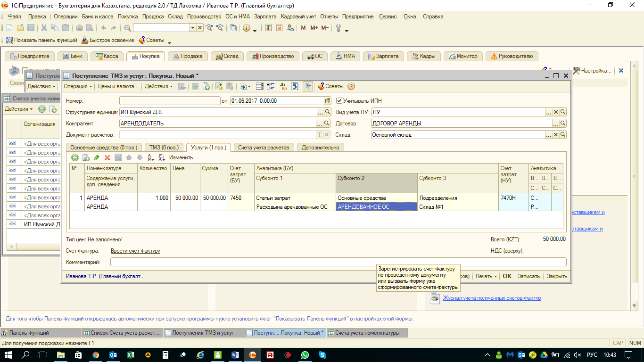Select the АРЕНДОВАННОЕ ОС cell
This screenshot has width=644, height=362.
377,206
